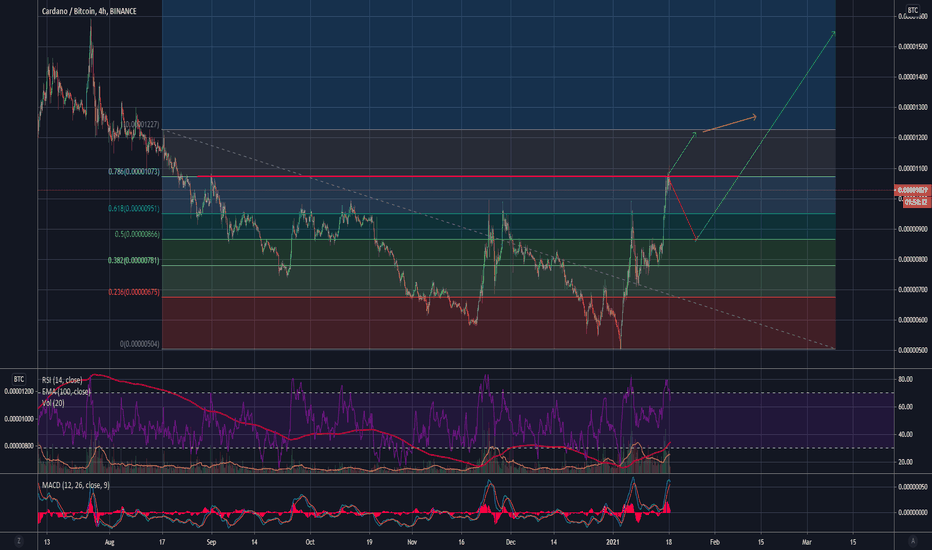The image size is (932, 550).
Task: Select the EMA (100, close) indicator legend
Action: click(66, 391)
